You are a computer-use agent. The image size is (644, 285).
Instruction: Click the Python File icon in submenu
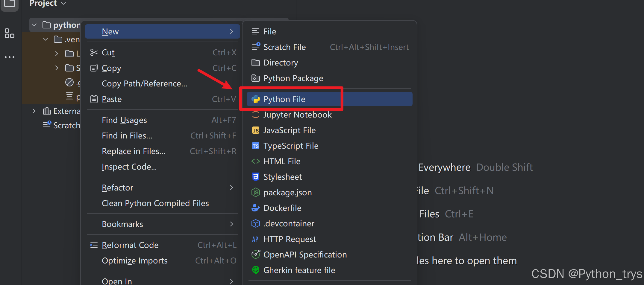256,99
